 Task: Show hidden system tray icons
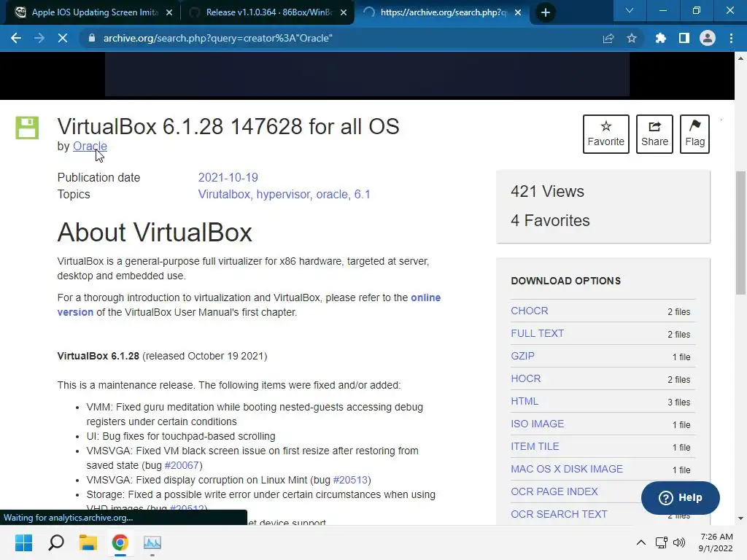[641, 542]
